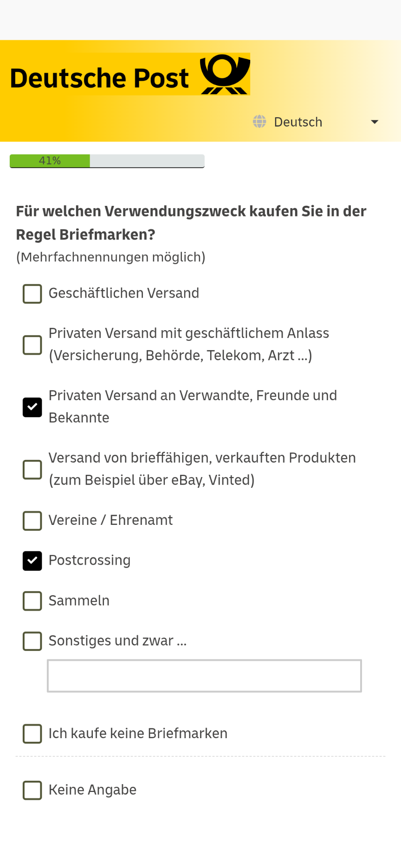
Task: Check the Geschäftlichen Versand checkbox
Action: [32, 294]
